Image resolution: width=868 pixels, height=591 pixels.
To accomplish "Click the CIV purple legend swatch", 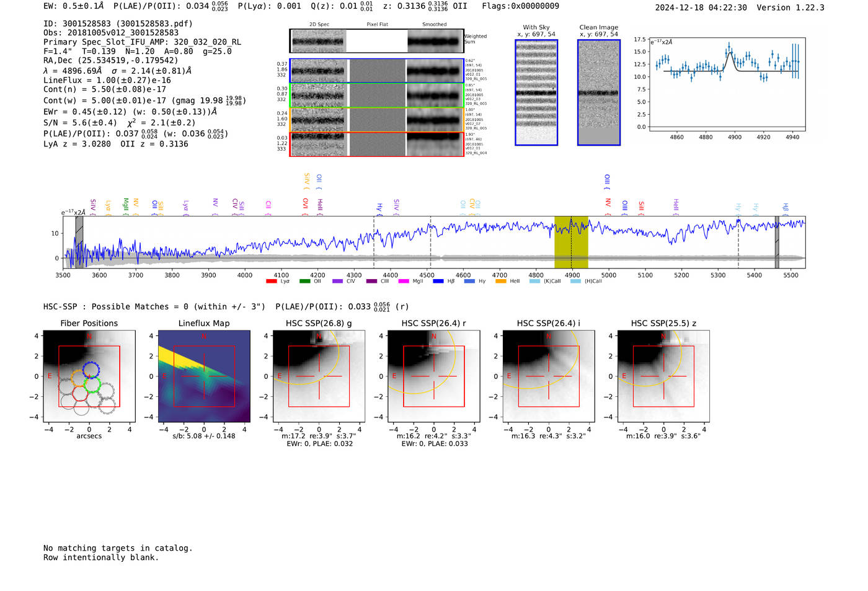I will pos(337,281).
